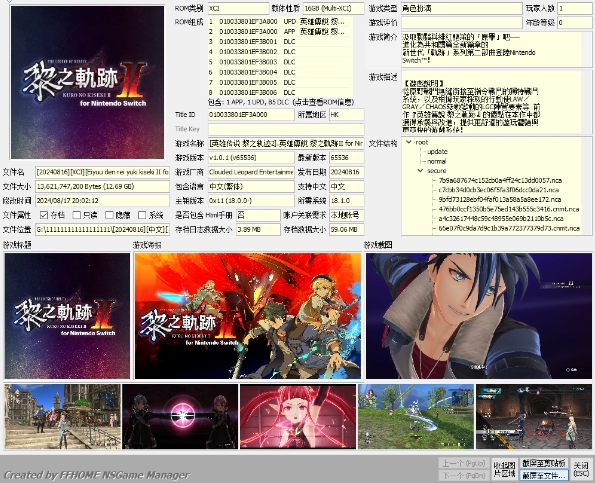Collapse the secure folder tree node
This screenshot has width=595, height=483.
tap(420, 171)
